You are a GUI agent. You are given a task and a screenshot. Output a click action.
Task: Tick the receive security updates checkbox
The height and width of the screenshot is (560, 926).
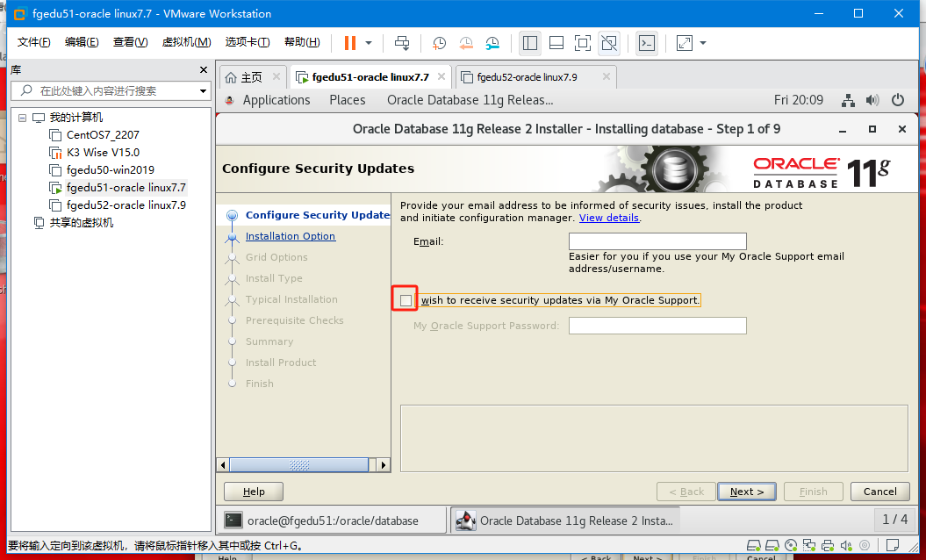pyautogui.click(x=406, y=300)
